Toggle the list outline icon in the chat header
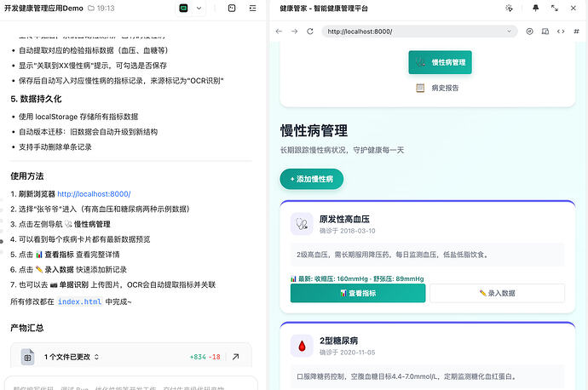This screenshot has height=390, width=588. click(x=253, y=9)
